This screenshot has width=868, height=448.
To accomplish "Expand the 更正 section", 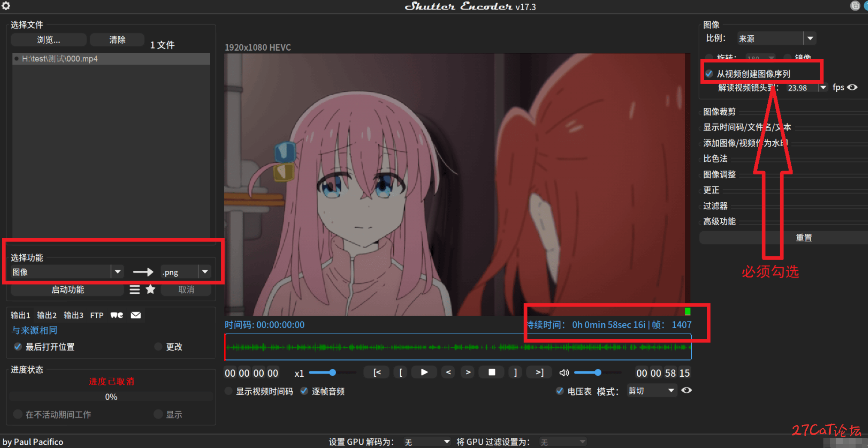I will pyautogui.click(x=711, y=190).
